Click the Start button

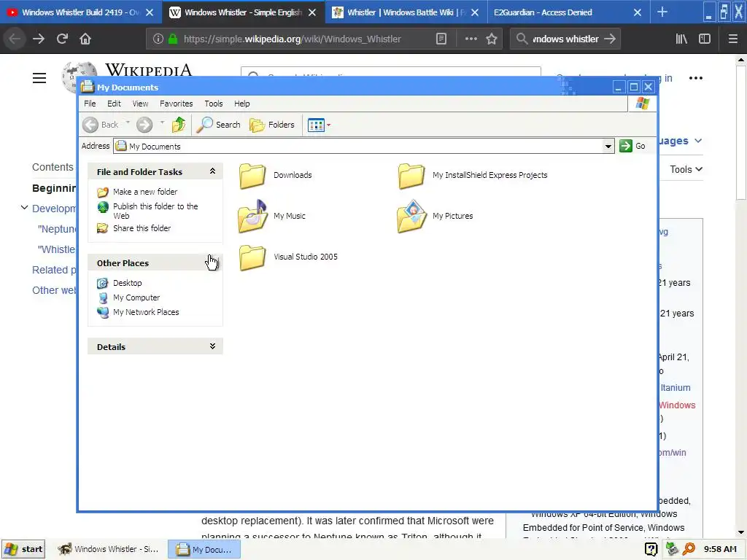[x=24, y=549]
